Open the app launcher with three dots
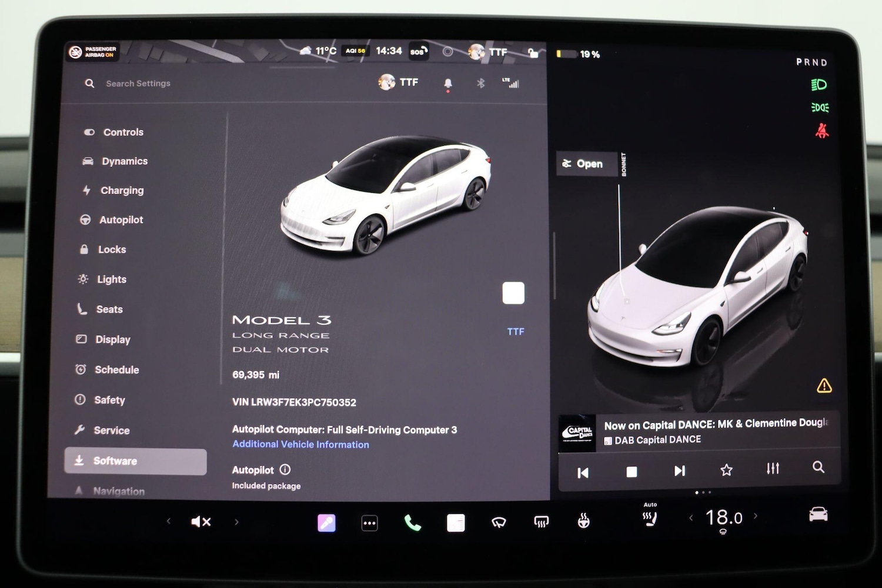This screenshot has width=882, height=588. tap(369, 522)
